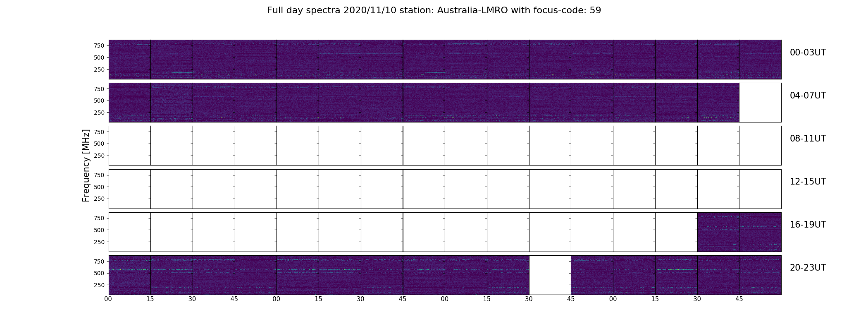Click the first spectrogram segment of 20-23UT row
The height and width of the screenshot is (331, 868).
(129, 275)
